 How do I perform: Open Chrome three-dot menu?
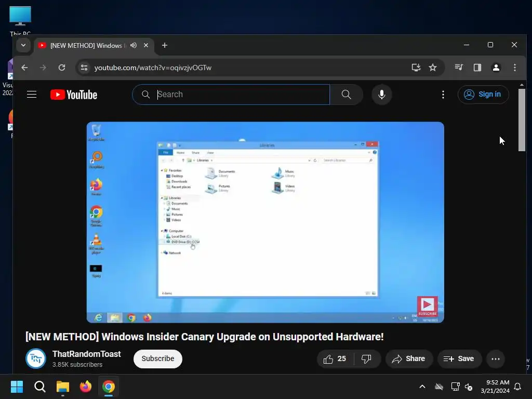click(515, 68)
